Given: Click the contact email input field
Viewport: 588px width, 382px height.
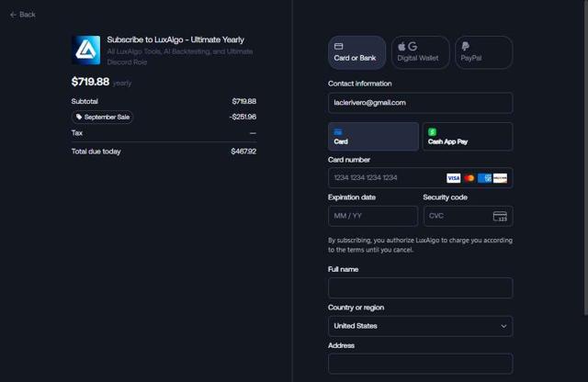Looking at the screenshot, I should pyautogui.click(x=421, y=103).
